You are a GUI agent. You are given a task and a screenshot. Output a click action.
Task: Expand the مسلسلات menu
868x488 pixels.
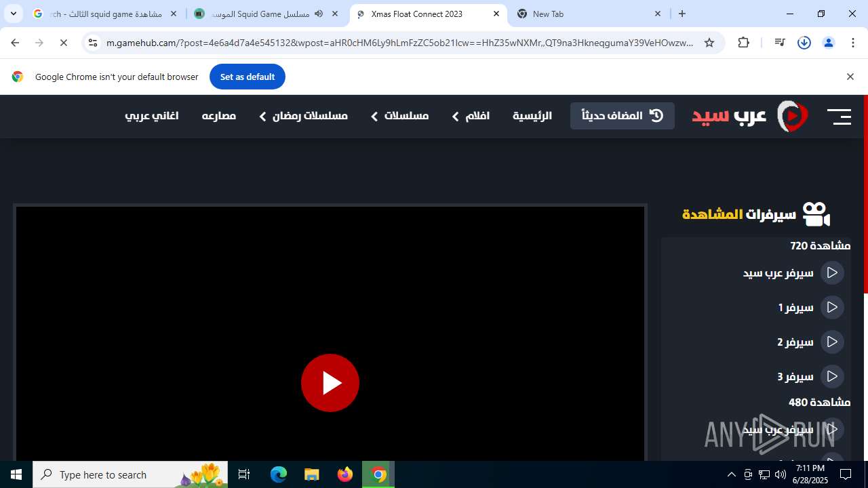tap(399, 116)
